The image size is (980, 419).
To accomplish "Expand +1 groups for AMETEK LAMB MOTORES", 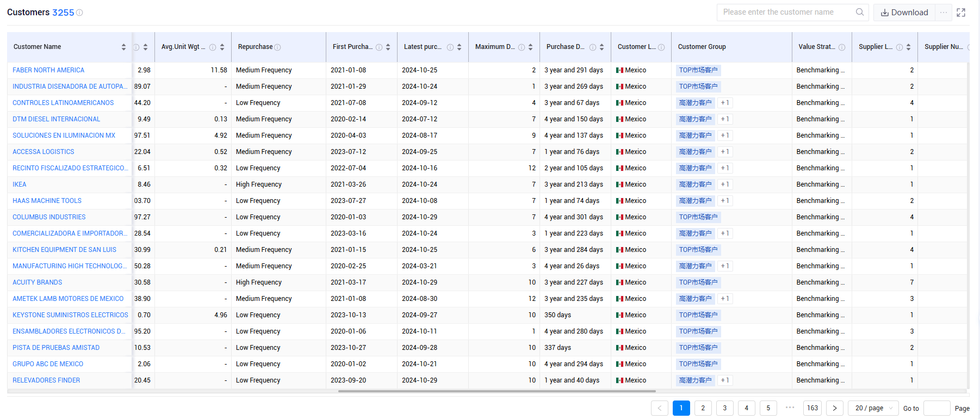I will pyautogui.click(x=725, y=299).
